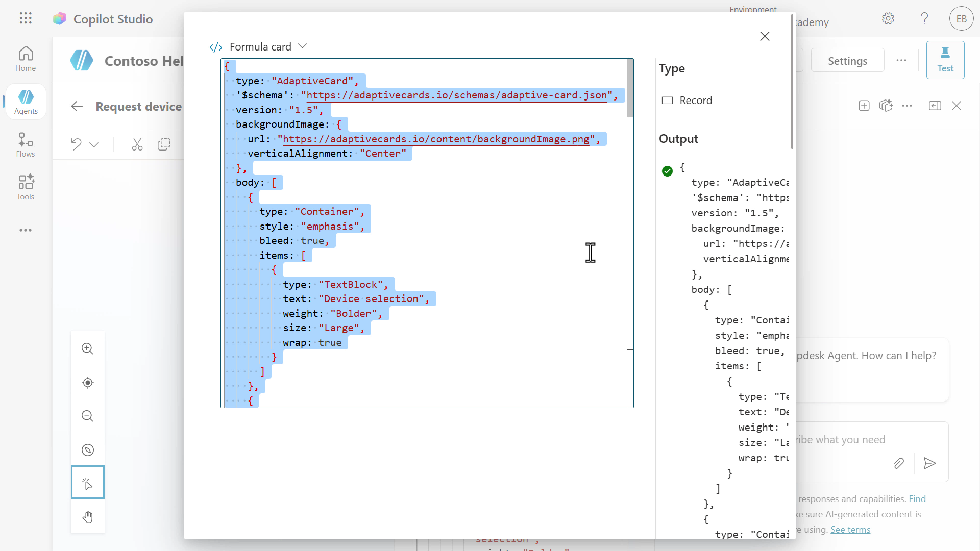Viewport: 980px width, 551px height.
Task: Open the Formula card dropdown
Action: 302,46
